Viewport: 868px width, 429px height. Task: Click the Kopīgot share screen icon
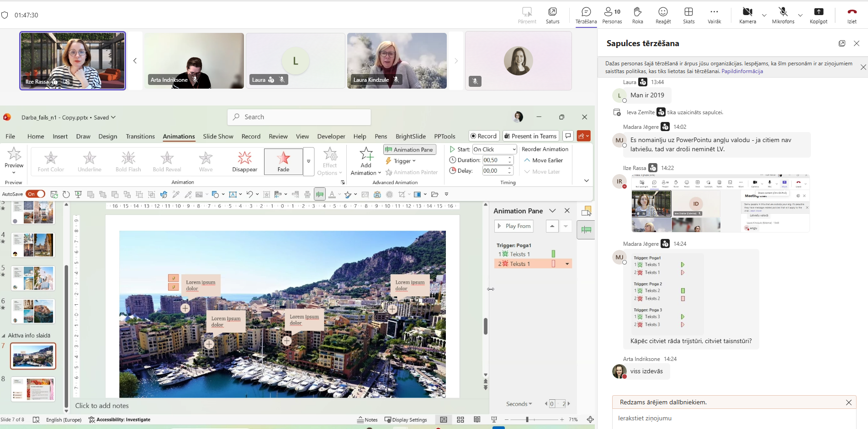click(x=818, y=12)
